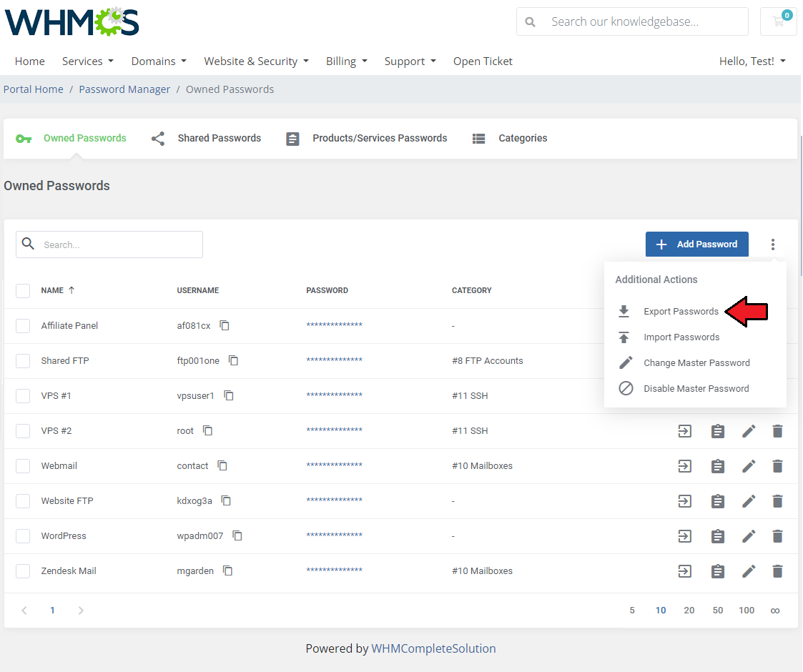803x672 pixels.
Task: Open the Open Ticket link
Action: 483,61
